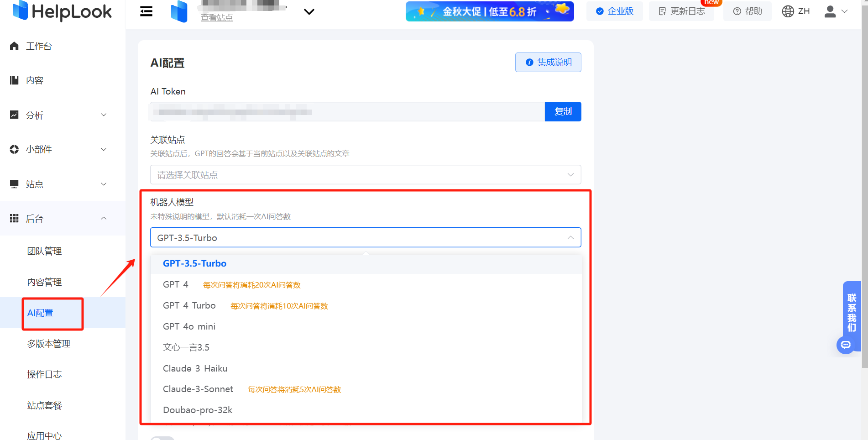Image resolution: width=868 pixels, height=440 pixels.
Task: Click the 后台 grid icon
Action: (14, 219)
